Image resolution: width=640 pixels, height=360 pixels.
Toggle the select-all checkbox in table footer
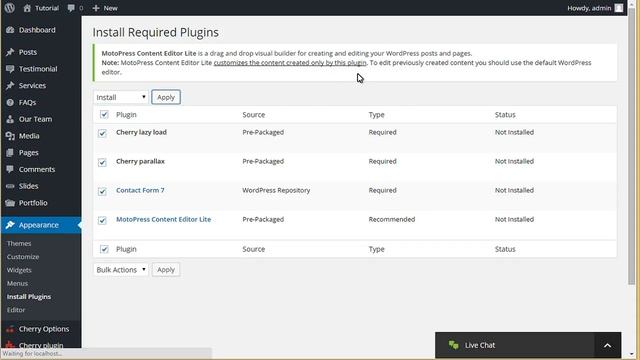[x=104, y=249]
